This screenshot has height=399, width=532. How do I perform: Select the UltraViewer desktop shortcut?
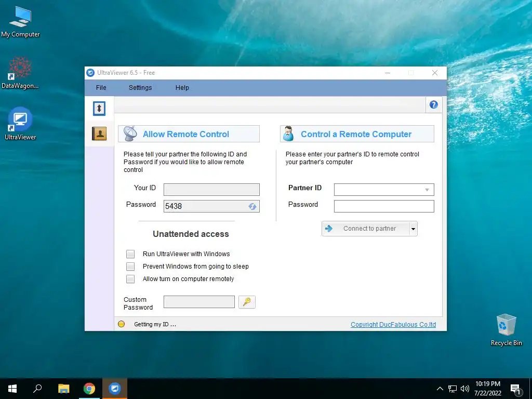20,124
